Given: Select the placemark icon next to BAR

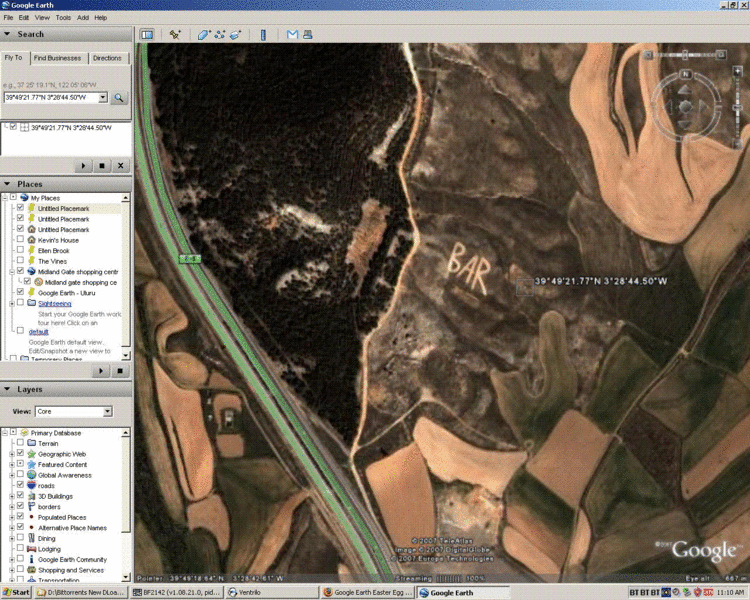Looking at the screenshot, I should (x=524, y=287).
